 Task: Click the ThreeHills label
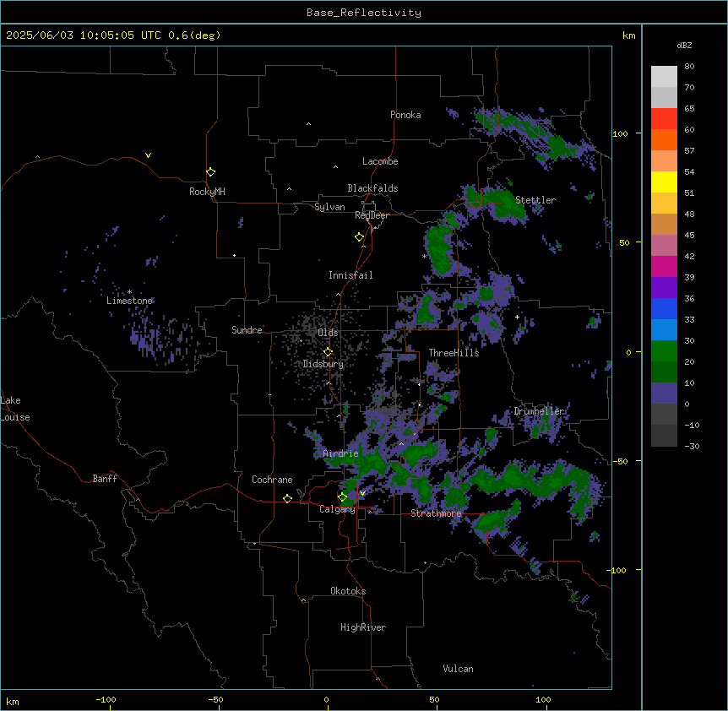[454, 353]
